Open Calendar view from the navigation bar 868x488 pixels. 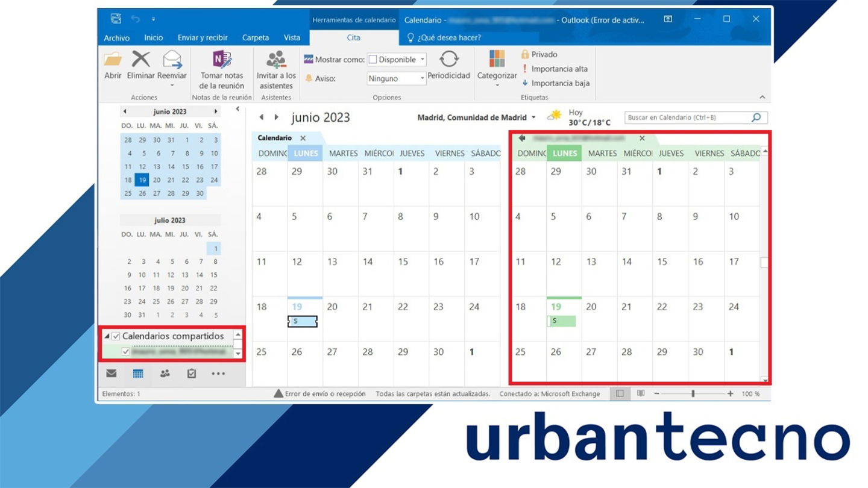(x=138, y=374)
